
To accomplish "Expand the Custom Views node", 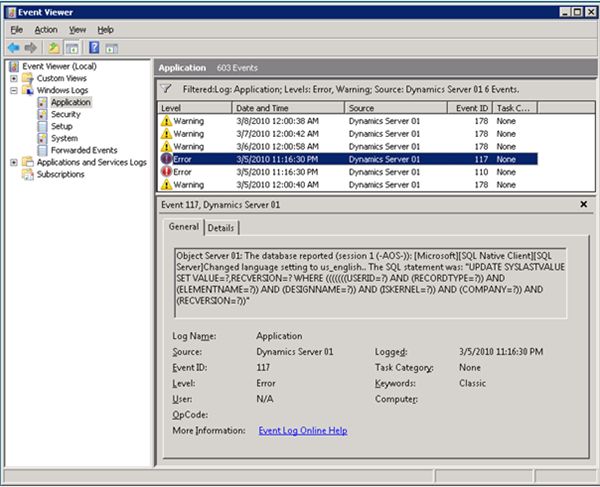I will pos(14,78).
